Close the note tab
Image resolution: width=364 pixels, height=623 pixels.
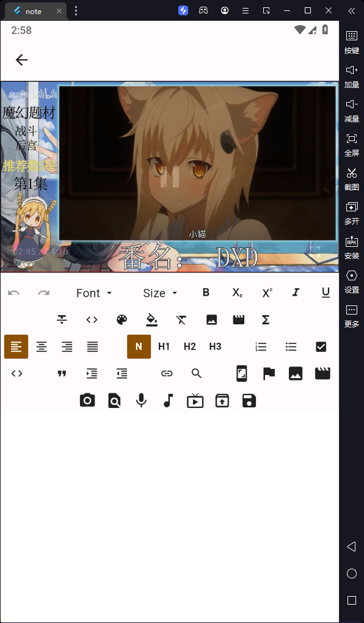(x=59, y=11)
